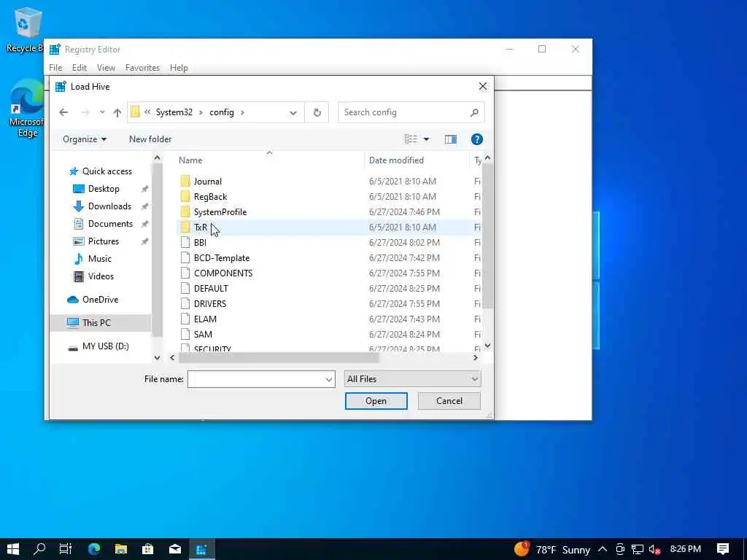Click the navigation pane scrollbar
Viewport: 747px width, 560px height.
tap(158, 250)
